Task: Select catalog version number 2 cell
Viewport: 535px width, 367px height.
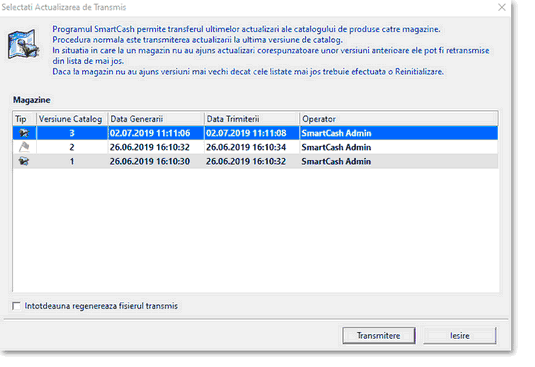Action: point(72,147)
